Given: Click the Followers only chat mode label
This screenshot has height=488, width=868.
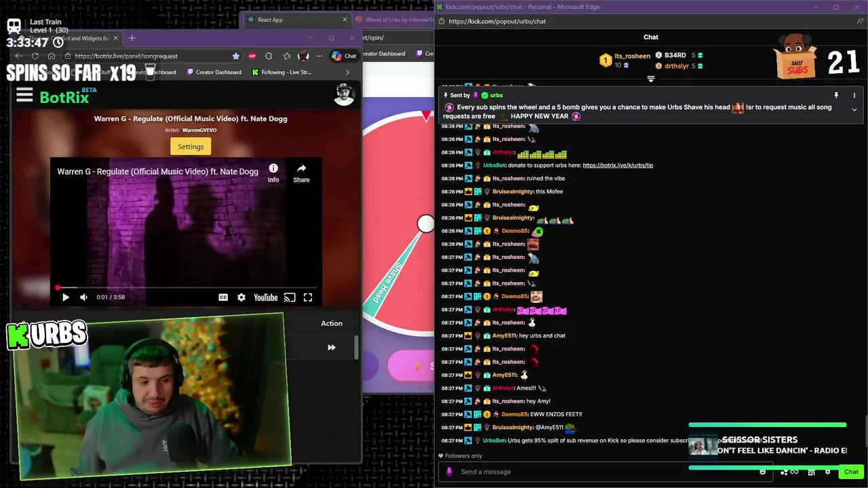Looking at the screenshot, I should tap(464, 456).
